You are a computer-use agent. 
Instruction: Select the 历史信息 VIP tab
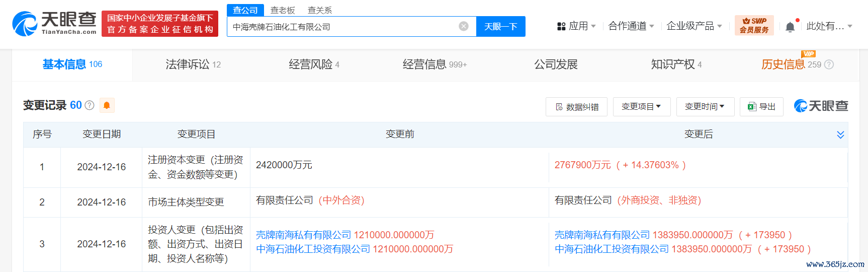pyautogui.click(x=791, y=64)
